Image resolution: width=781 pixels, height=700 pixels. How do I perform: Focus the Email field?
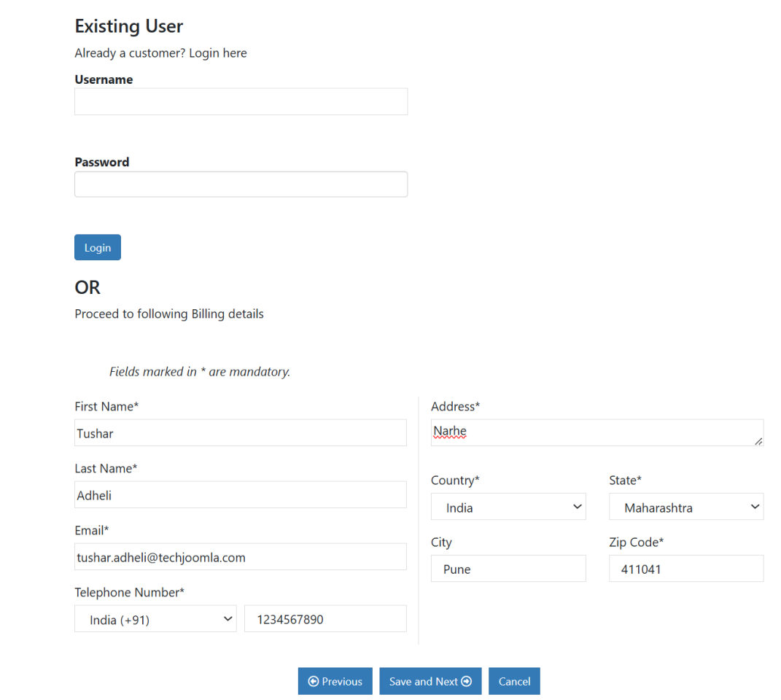point(241,557)
